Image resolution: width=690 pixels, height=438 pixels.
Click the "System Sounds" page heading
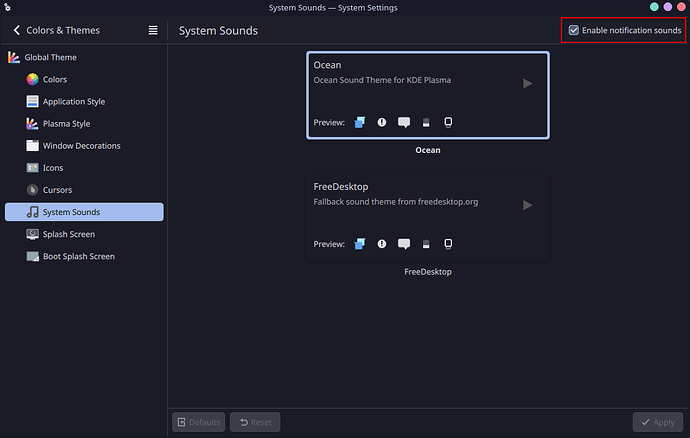(218, 31)
